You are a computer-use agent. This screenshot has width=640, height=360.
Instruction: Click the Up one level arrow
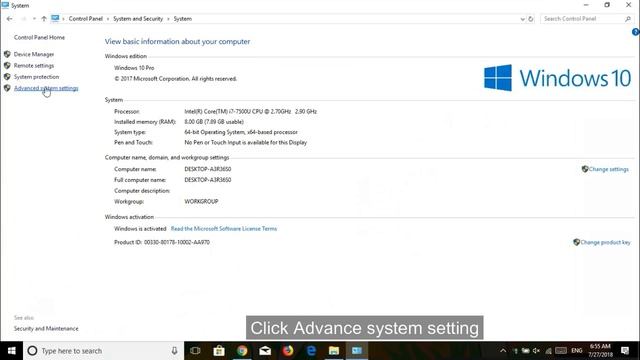pos(44,19)
